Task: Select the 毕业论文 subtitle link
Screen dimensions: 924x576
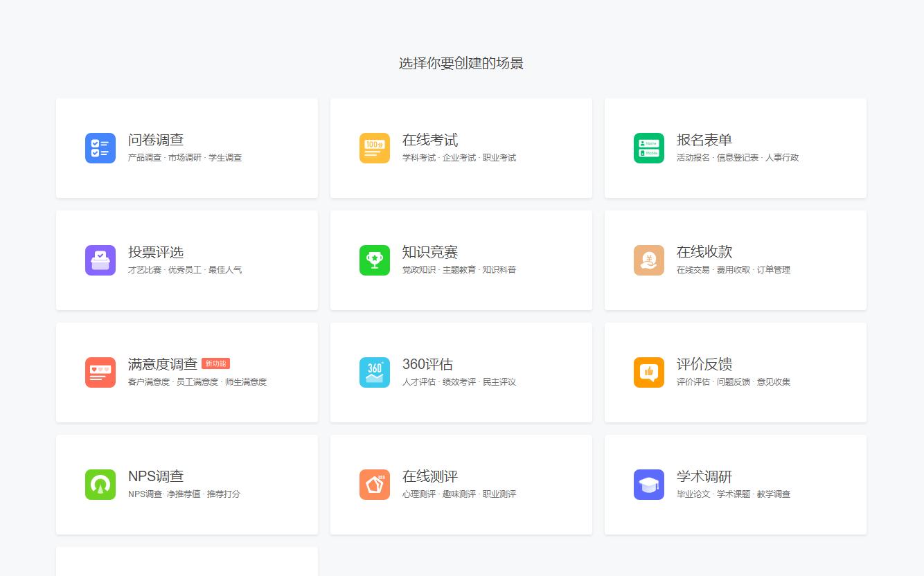Action: pos(692,494)
